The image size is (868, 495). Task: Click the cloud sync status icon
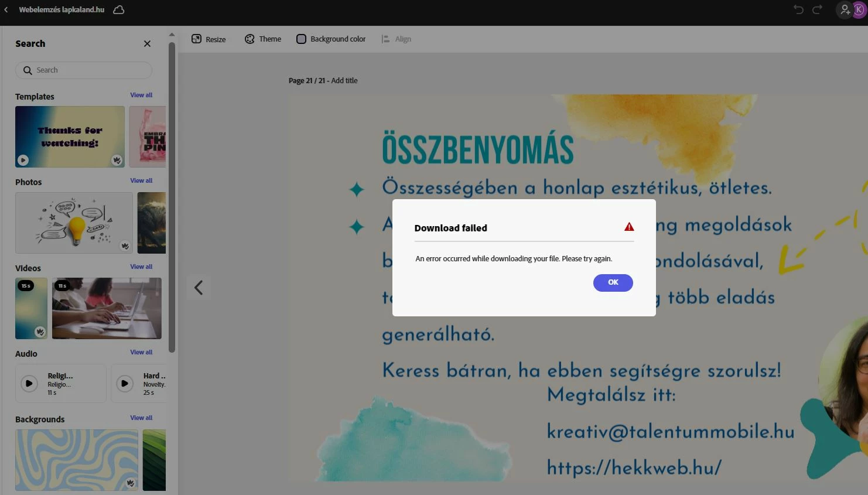(118, 9)
